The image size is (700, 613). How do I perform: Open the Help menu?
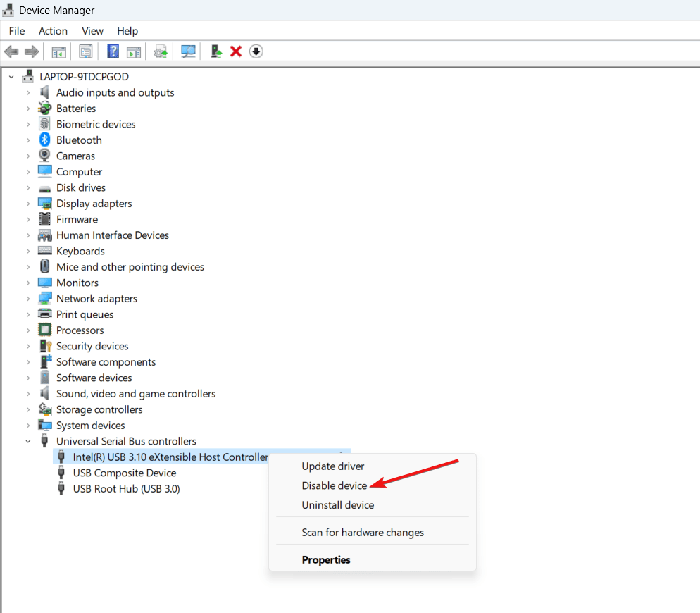click(x=127, y=31)
